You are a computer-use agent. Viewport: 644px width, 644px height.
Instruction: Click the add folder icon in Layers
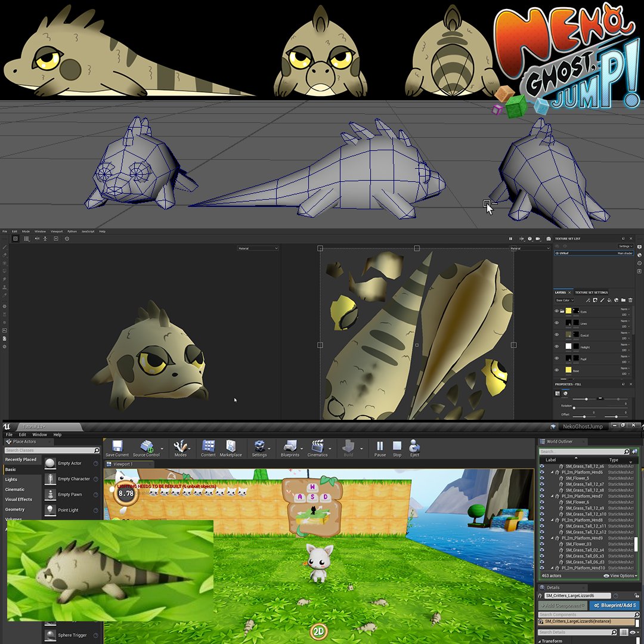624,300
